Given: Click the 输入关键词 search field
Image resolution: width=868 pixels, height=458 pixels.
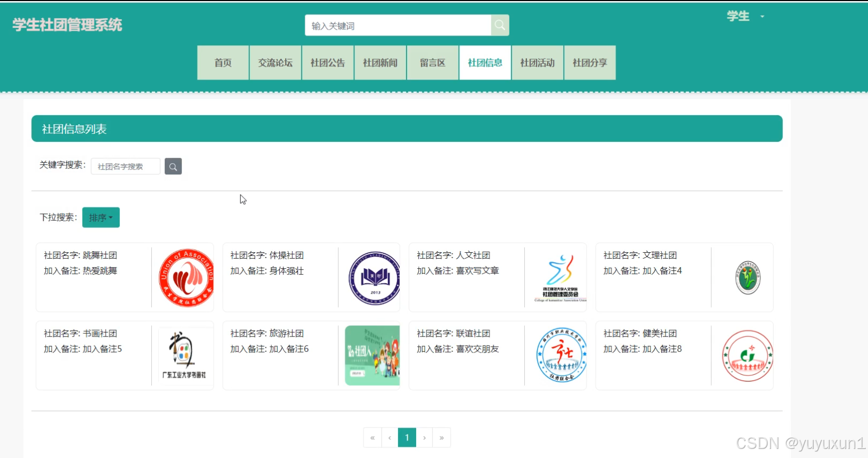Looking at the screenshot, I should (x=398, y=26).
